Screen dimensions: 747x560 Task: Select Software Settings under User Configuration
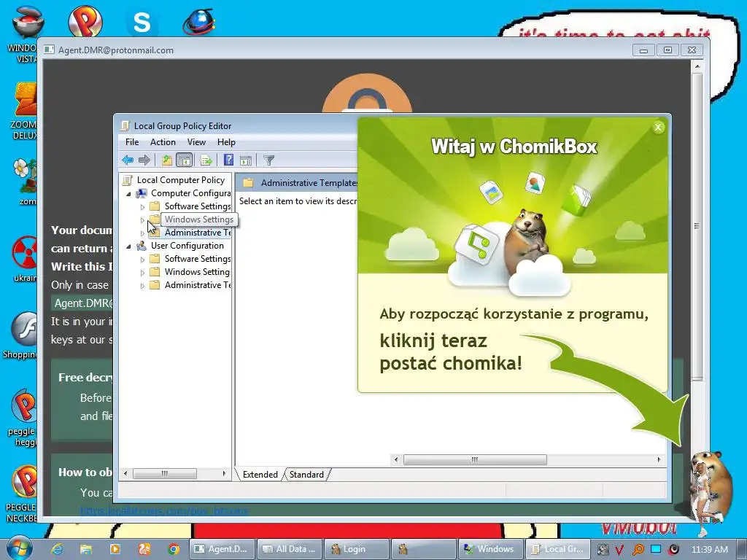[197, 259]
